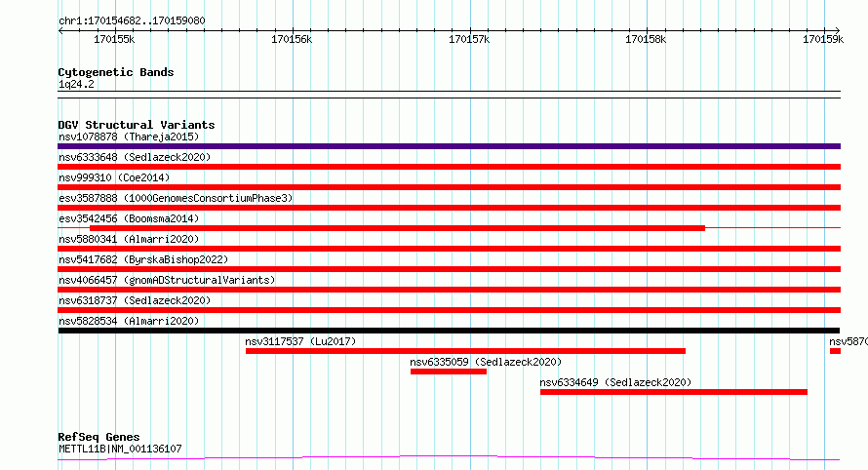Click the red bar for nsv6318737
Image resolution: width=868 pixels, height=470 pixels.
point(449,310)
